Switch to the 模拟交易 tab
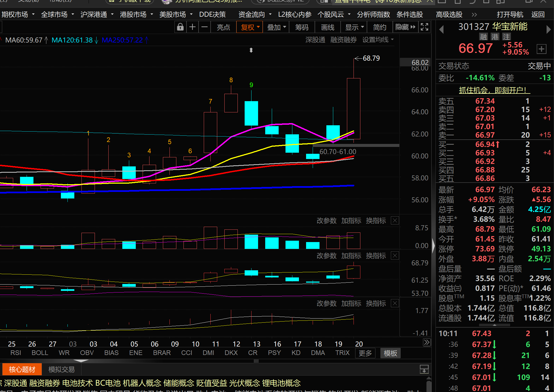554x392 pixels. 61,370
